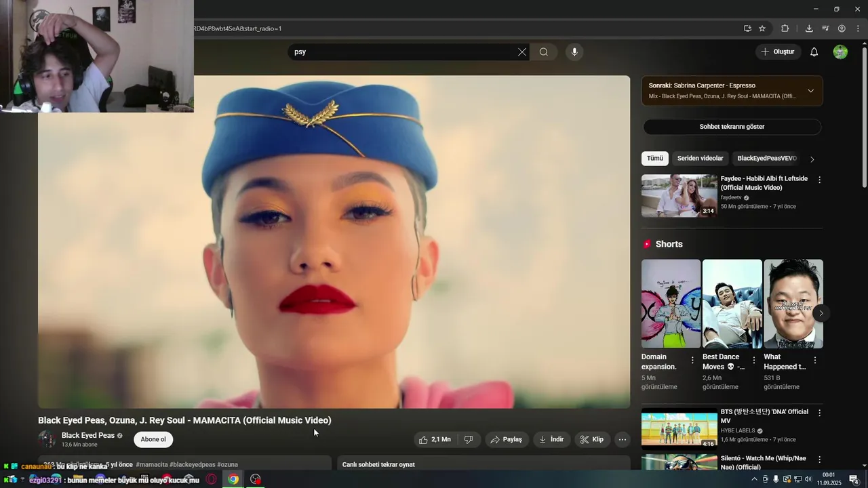Open the Black Eyed Peas channel name
This screenshot has width=868, height=488.
[88, 435]
